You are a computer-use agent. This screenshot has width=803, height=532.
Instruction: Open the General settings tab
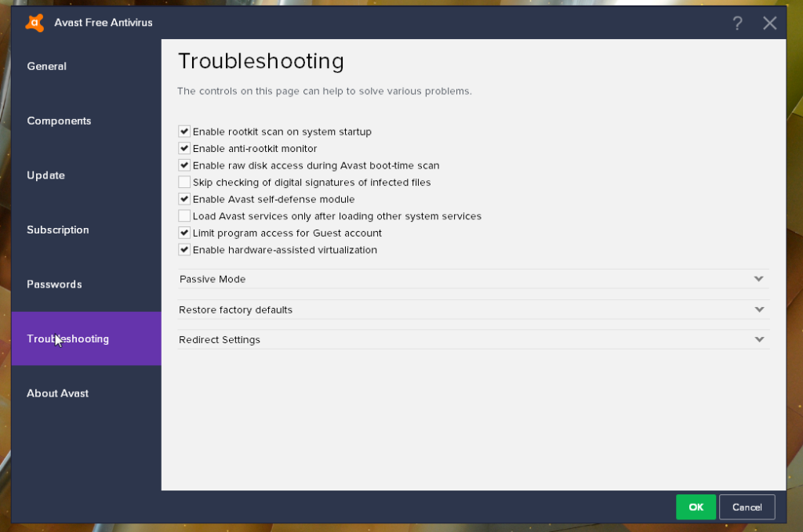(86, 66)
